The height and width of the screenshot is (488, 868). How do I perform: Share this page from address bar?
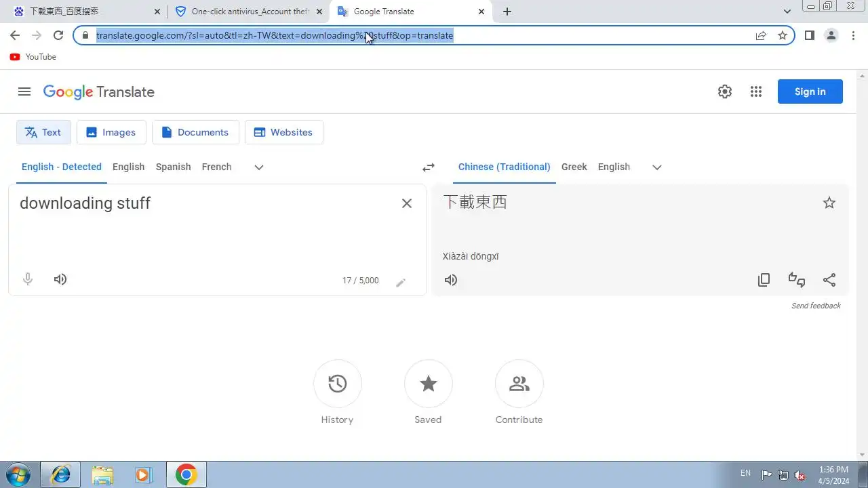coord(761,35)
